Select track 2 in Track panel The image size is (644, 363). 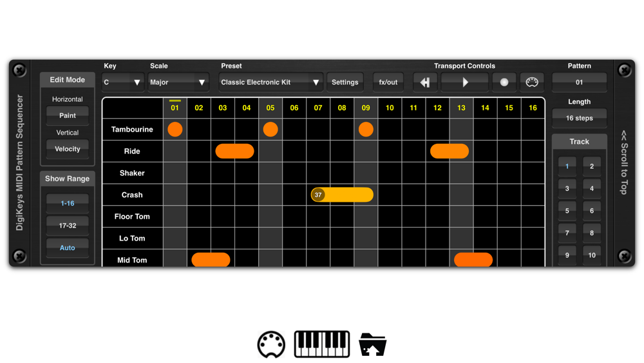591,166
